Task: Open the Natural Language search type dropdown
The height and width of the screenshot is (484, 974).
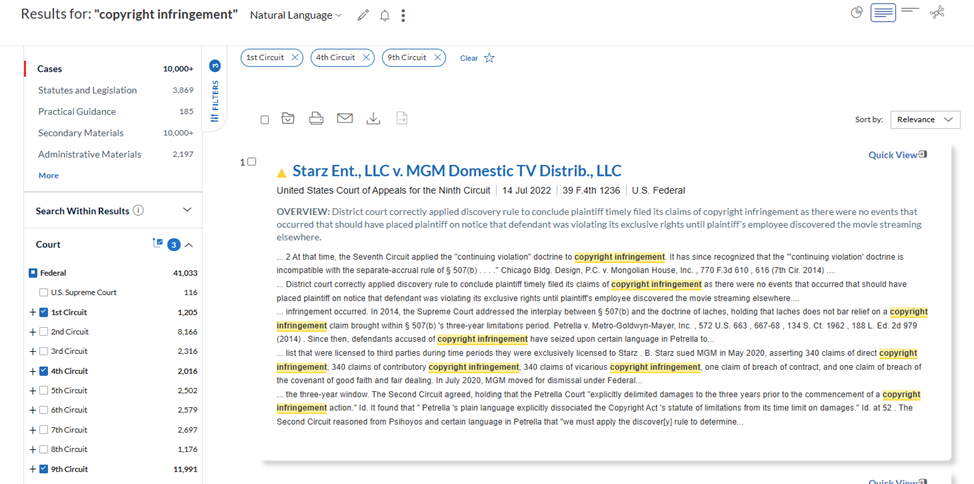Action: (x=295, y=16)
